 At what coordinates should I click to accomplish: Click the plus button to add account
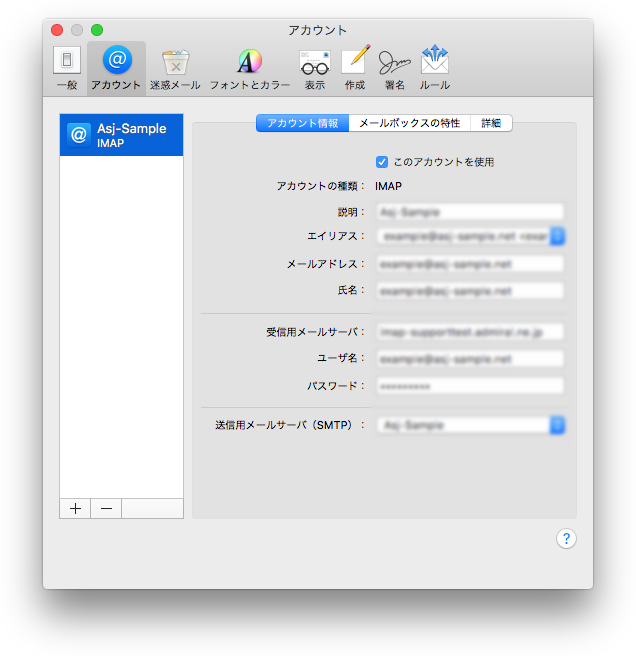point(75,508)
